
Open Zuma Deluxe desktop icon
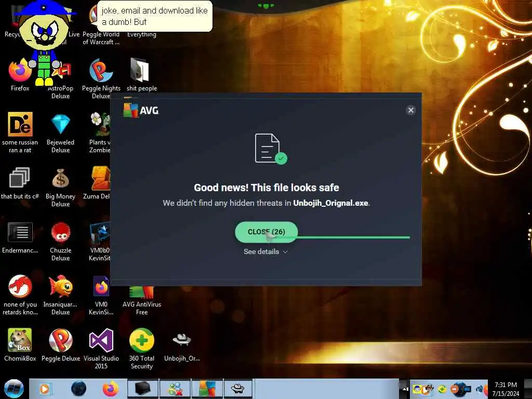[98, 183]
